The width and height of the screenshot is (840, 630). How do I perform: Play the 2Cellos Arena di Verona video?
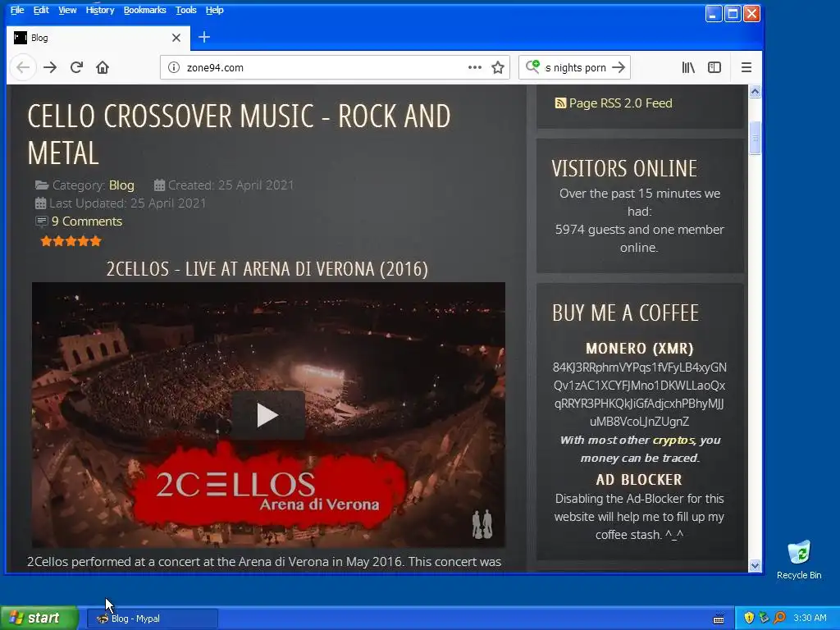click(x=268, y=415)
